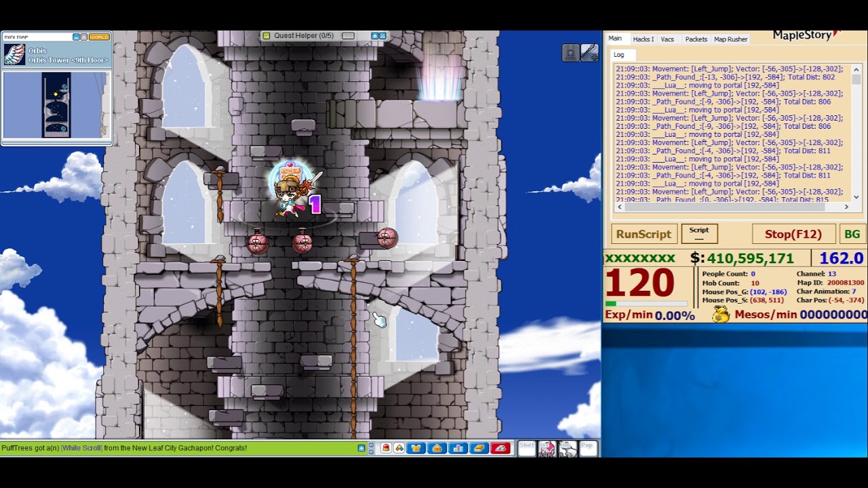Image resolution: width=868 pixels, height=488 pixels.
Task: Click the Script button
Action: click(699, 235)
